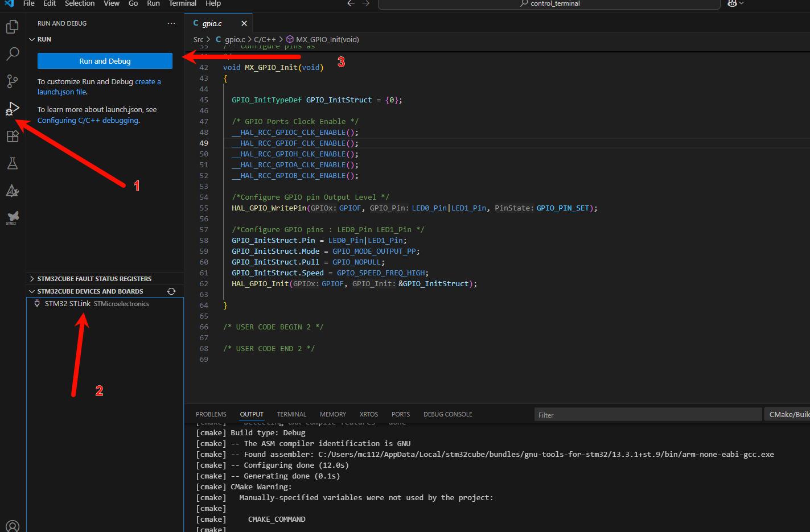The width and height of the screenshot is (810, 532).
Task: Click the USER CODE BEGIN 2 comment
Action: [x=273, y=327]
